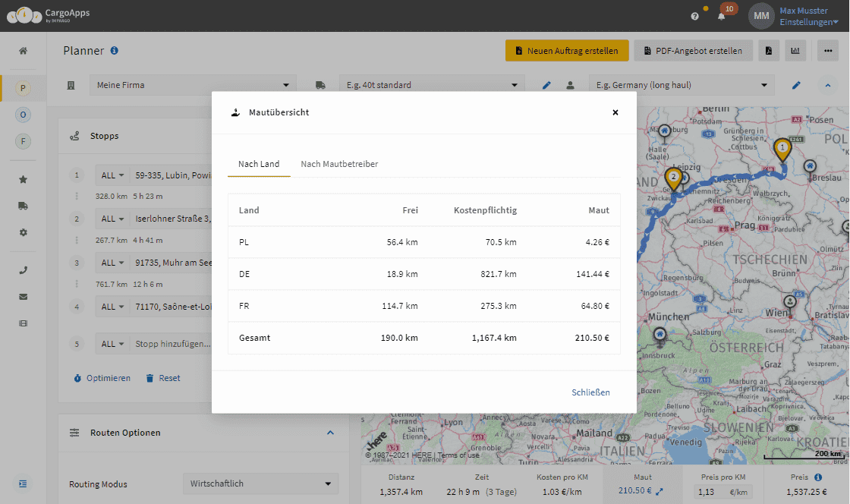Open the Meine Firma dropdown
The height and width of the screenshot is (504, 850).
[x=193, y=85]
